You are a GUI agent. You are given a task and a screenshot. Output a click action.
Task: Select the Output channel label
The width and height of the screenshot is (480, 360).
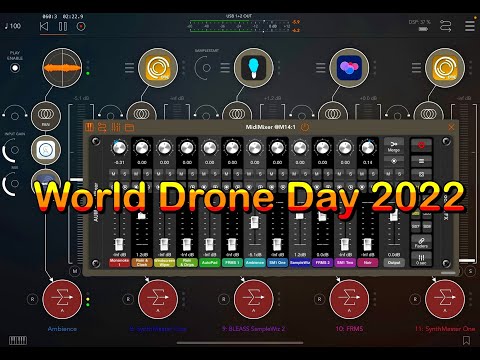point(394,263)
